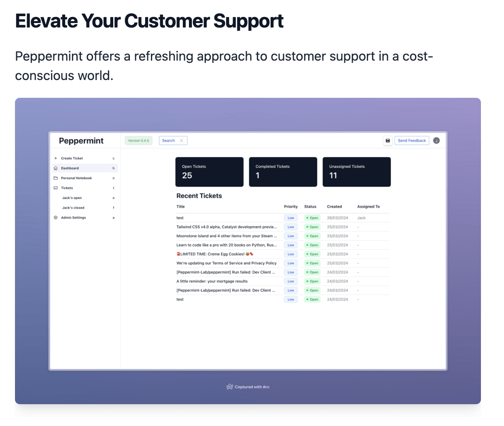Open the mortgage results reminder ticket

(x=212, y=281)
